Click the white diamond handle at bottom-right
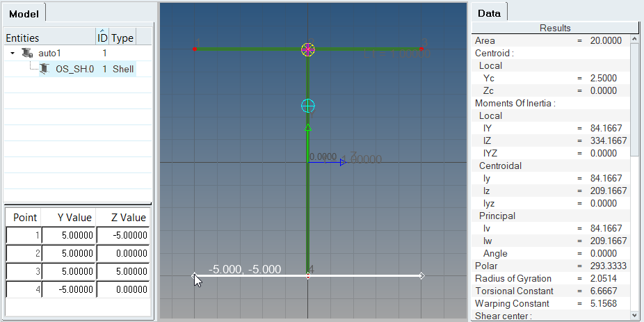The image size is (644, 322). 421,276
